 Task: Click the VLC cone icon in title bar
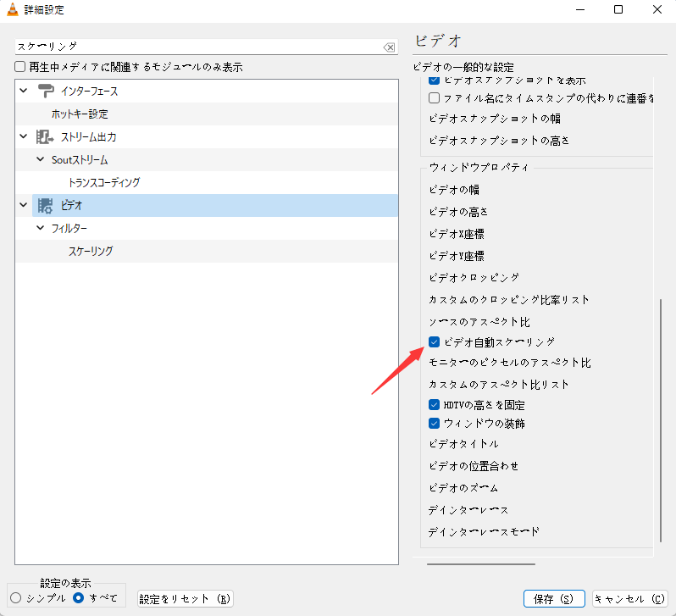tap(13, 10)
